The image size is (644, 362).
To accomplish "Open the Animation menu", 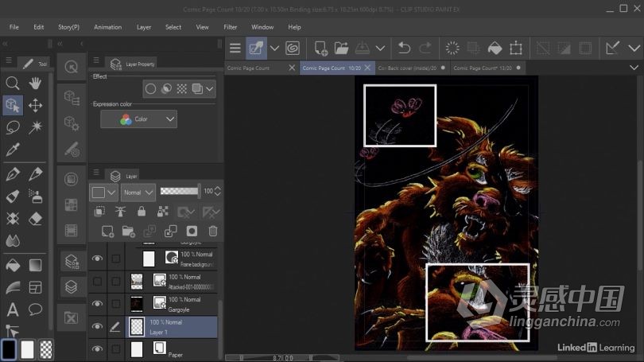I will tap(107, 27).
